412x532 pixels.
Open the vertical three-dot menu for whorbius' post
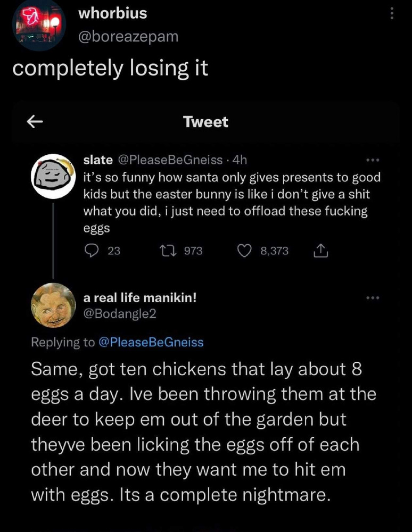click(x=393, y=13)
